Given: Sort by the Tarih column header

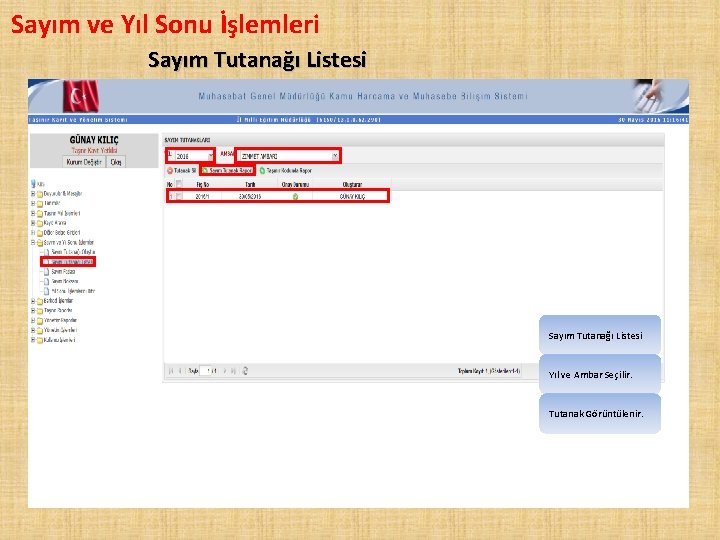Looking at the screenshot, I should pyautogui.click(x=250, y=184).
